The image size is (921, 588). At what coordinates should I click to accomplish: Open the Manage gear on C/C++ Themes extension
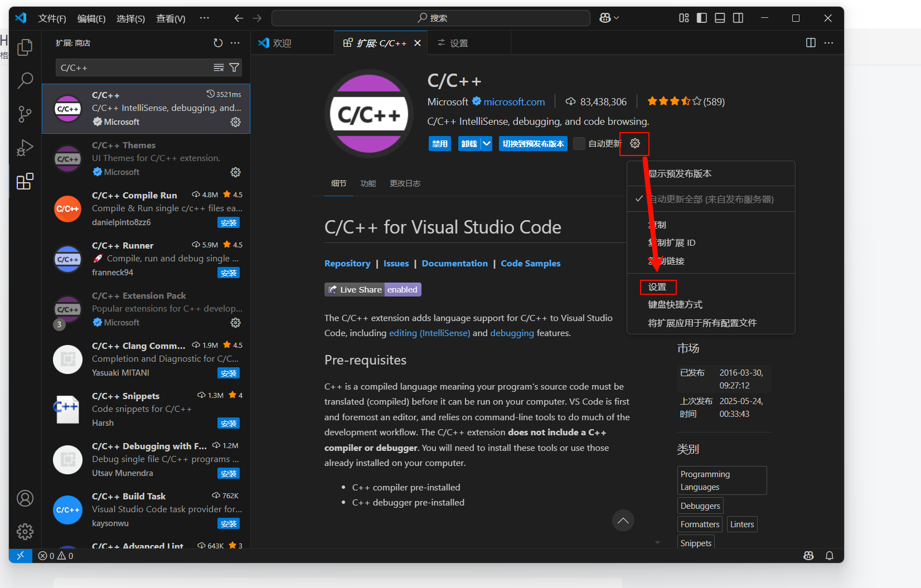pyautogui.click(x=235, y=172)
